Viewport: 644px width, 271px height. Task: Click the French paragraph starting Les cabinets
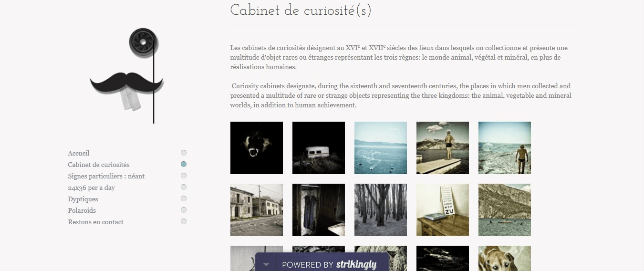(399, 57)
